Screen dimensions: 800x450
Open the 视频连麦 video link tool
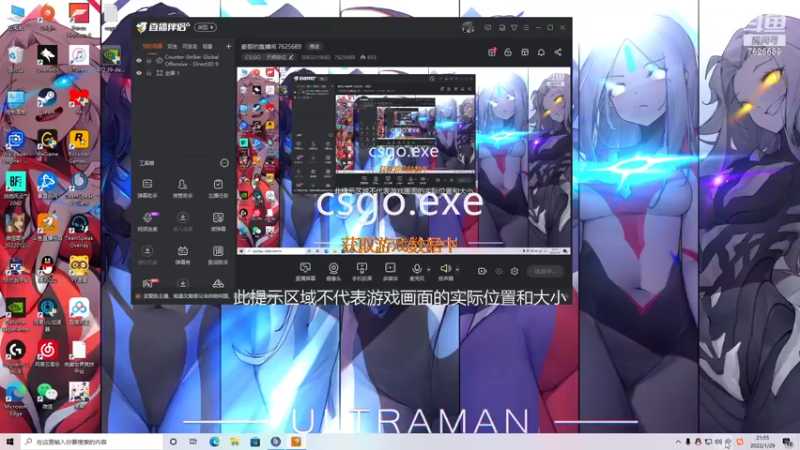(147, 221)
